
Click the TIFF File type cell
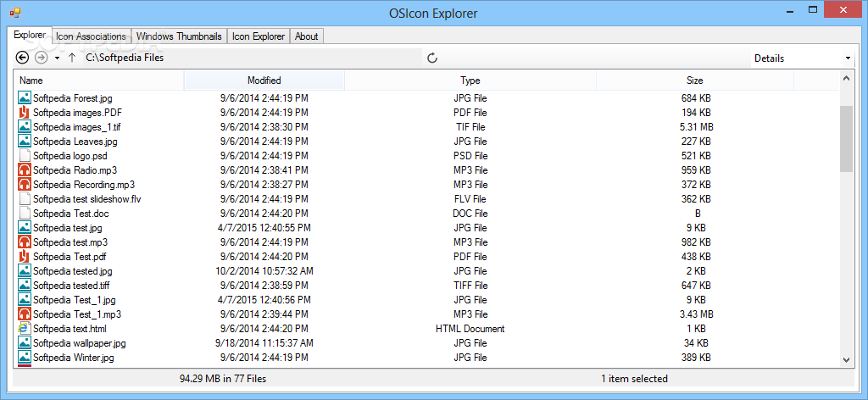pyautogui.click(x=470, y=286)
